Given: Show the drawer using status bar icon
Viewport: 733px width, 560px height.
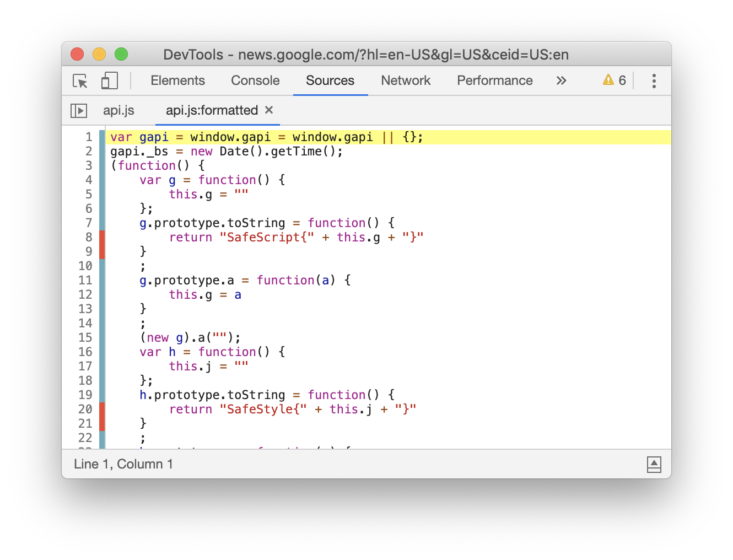Looking at the screenshot, I should [654, 465].
